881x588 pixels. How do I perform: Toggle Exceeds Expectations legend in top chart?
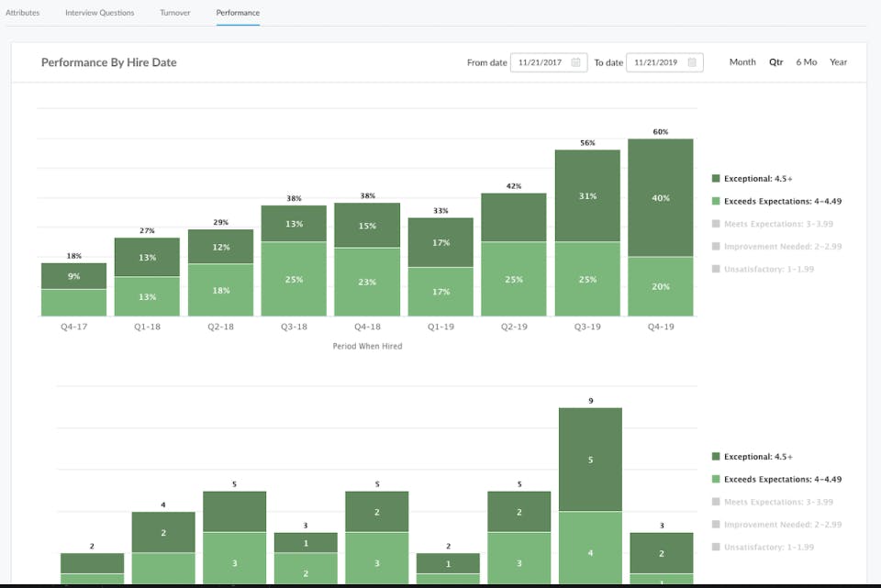click(776, 201)
